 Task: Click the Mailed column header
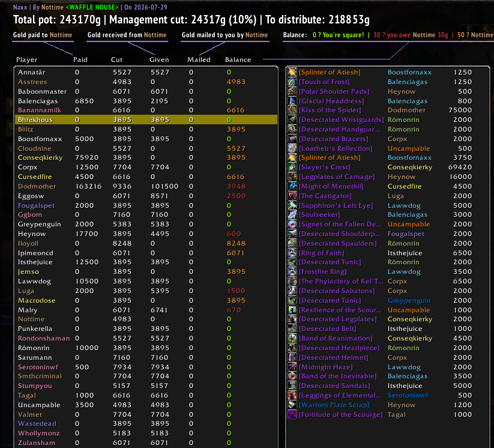coord(199,59)
